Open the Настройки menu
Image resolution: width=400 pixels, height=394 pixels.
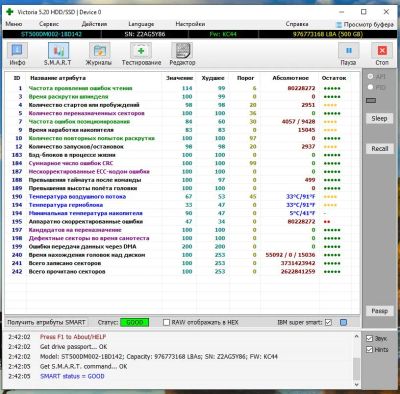pos(190,24)
